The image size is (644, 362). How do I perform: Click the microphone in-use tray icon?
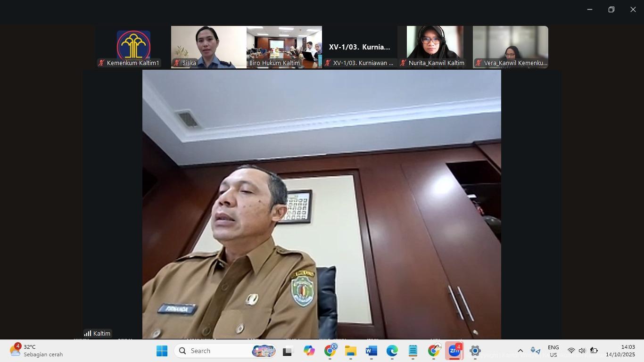click(535, 351)
